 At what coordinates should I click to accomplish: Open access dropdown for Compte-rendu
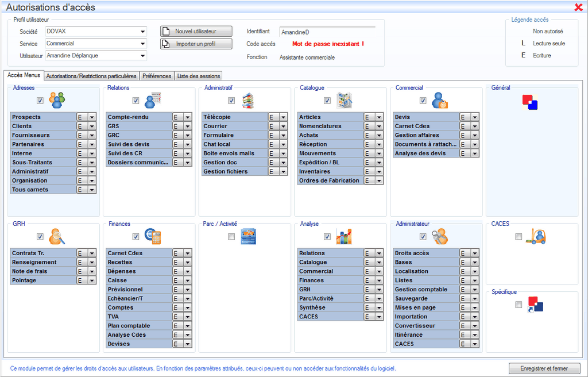tap(188, 117)
